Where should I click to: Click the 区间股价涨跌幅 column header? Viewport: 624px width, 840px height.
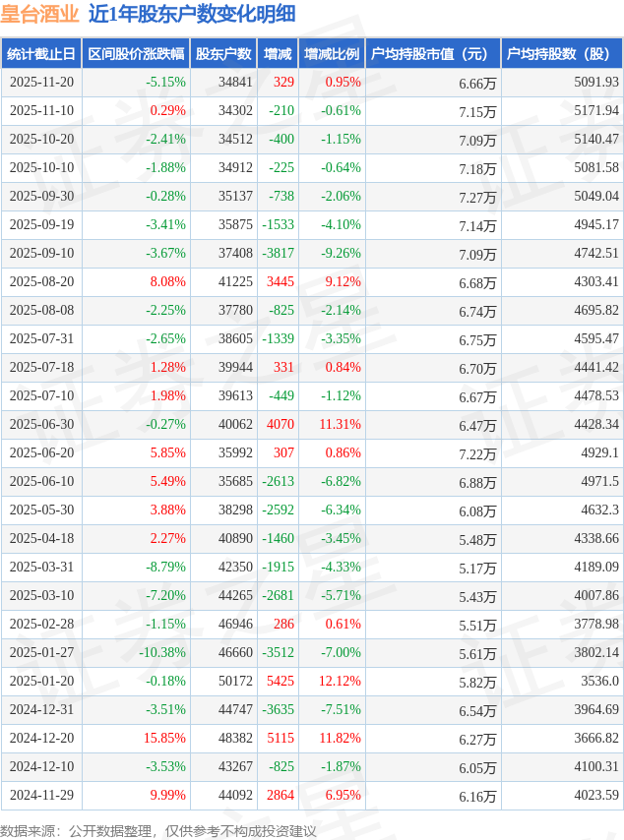136,54
